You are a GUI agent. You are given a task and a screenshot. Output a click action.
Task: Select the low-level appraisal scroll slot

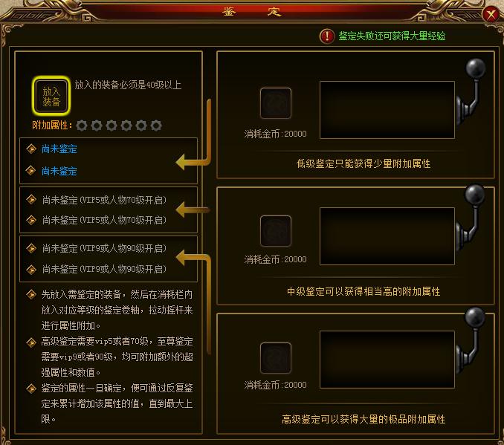276,103
